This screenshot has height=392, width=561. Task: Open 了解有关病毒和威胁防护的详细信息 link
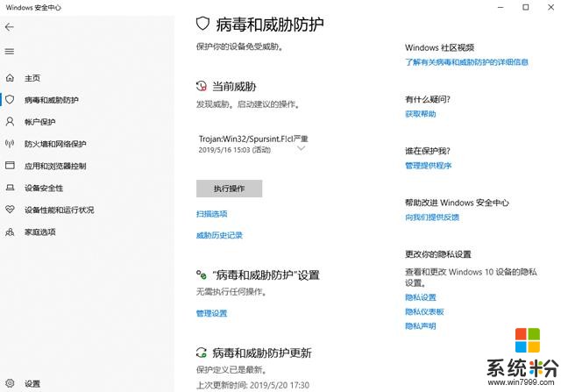tap(466, 62)
